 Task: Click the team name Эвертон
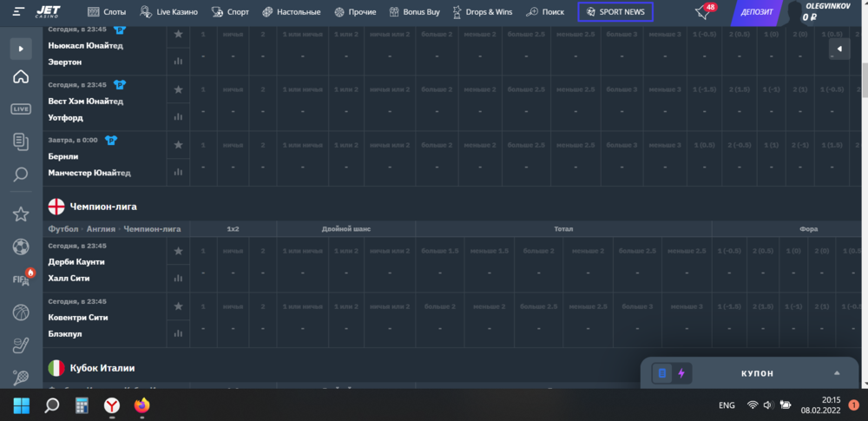point(65,62)
